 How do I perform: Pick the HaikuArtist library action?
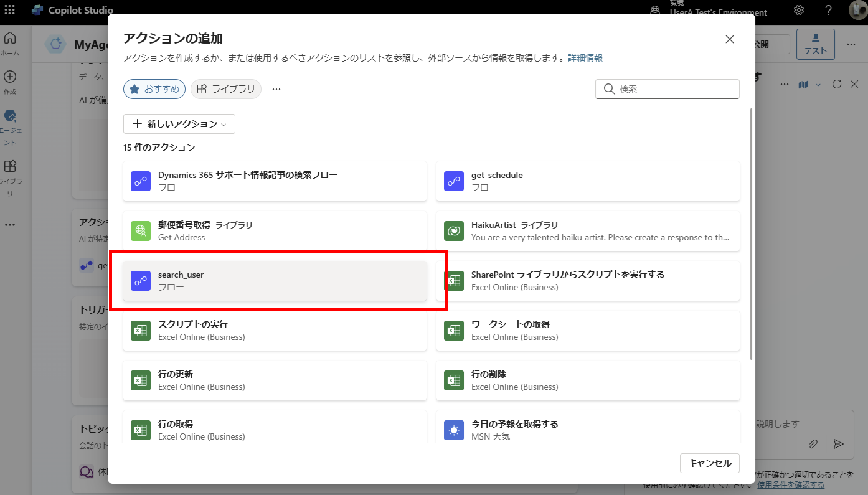(588, 231)
